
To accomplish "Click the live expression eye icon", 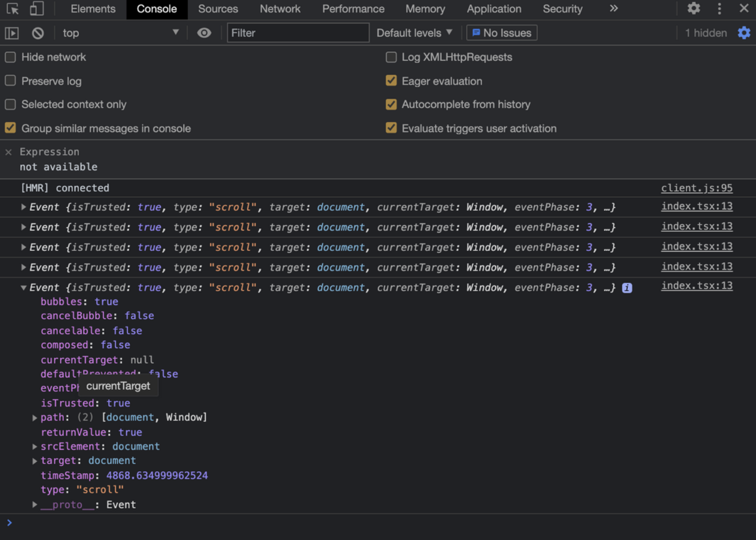I will [x=204, y=33].
